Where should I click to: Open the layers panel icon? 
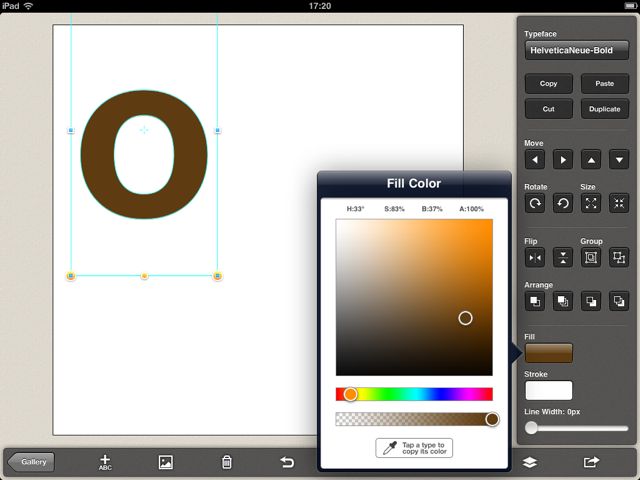click(530, 462)
